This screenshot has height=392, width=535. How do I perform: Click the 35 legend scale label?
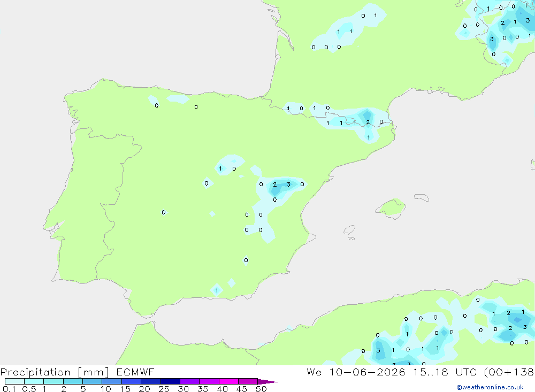tap(203, 389)
